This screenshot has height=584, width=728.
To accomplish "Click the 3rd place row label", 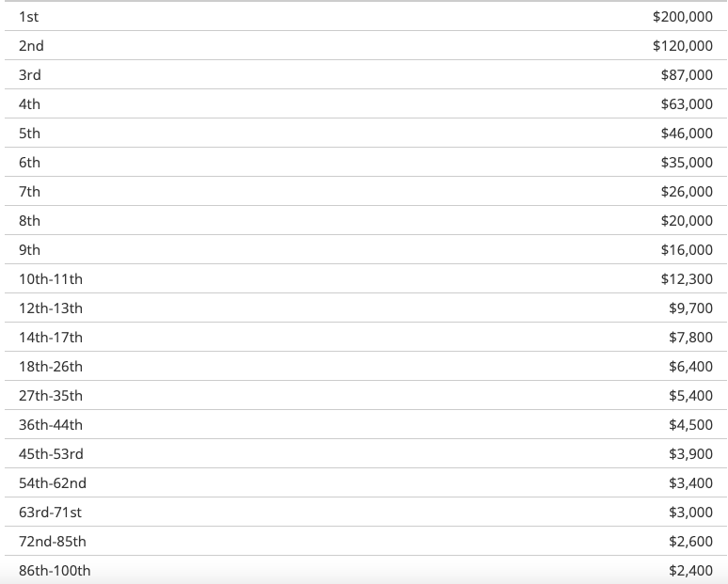I will (30, 75).
